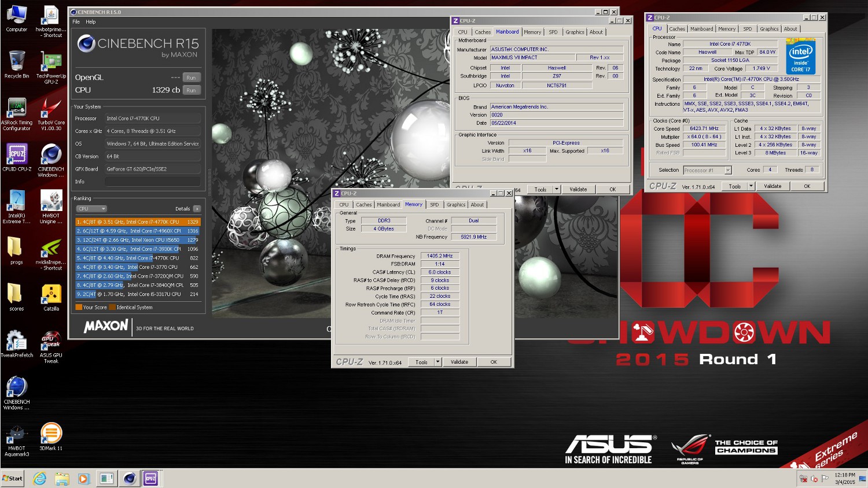
Task: Click Validate in right CPU-Z window
Action: click(x=773, y=186)
